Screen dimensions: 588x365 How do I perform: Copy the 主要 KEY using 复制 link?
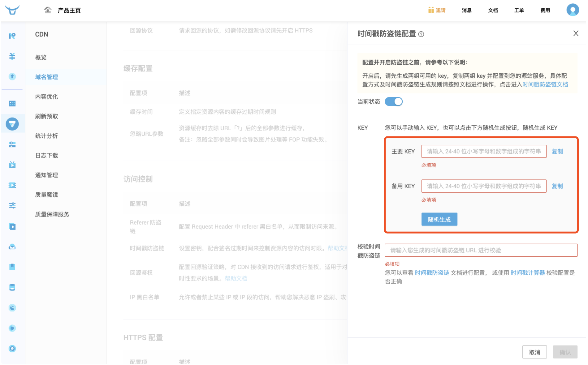pos(557,151)
